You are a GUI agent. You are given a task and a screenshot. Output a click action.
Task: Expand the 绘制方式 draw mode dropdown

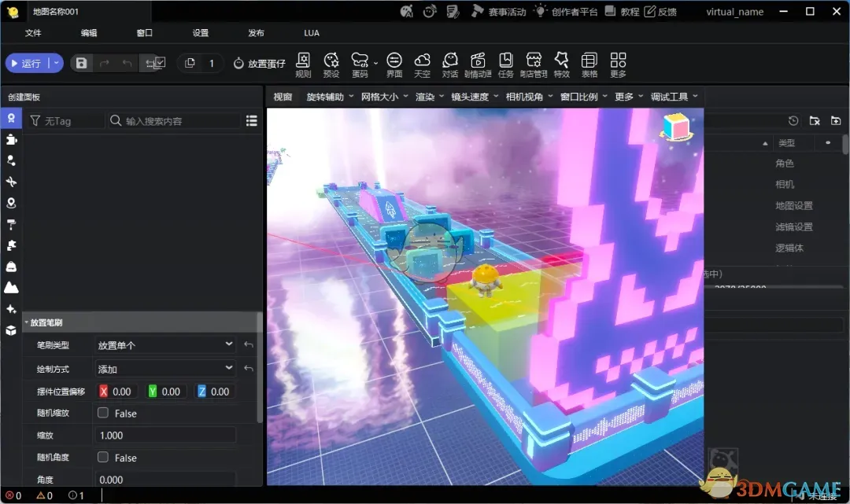[x=164, y=368]
